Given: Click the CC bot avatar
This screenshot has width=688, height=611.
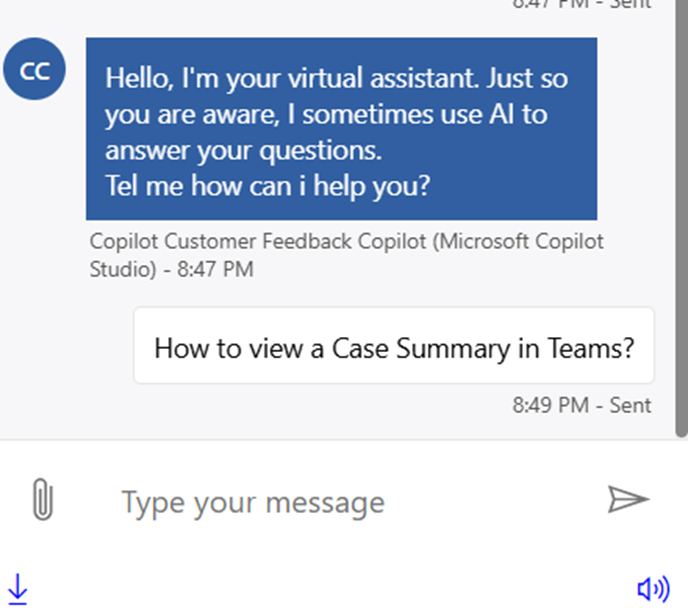Looking at the screenshot, I should pyautogui.click(x=35, y=72).
